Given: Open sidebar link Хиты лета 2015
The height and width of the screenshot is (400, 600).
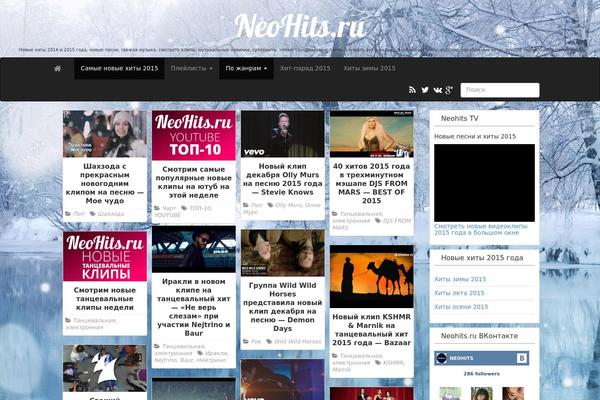Looking at the screenshot, I should pyautogui.click(x=459, y=293).
